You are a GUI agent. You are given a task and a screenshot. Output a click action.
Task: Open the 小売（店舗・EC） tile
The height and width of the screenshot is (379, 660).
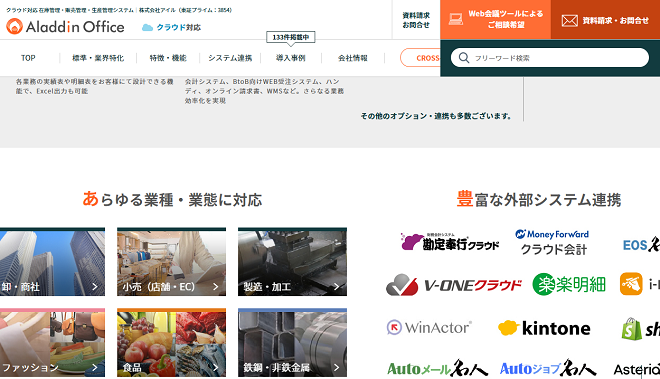coord(171,262)
